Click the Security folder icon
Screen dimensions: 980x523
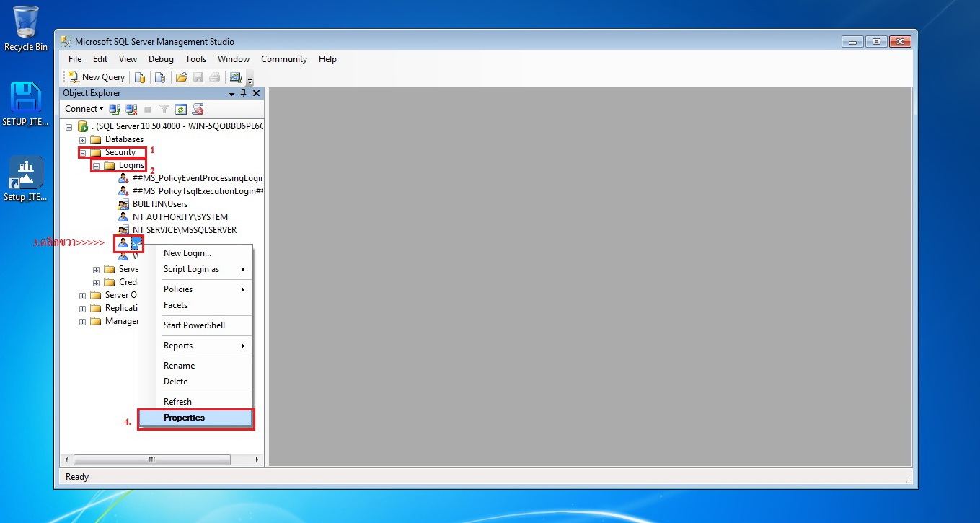click(x=95, y=152)
